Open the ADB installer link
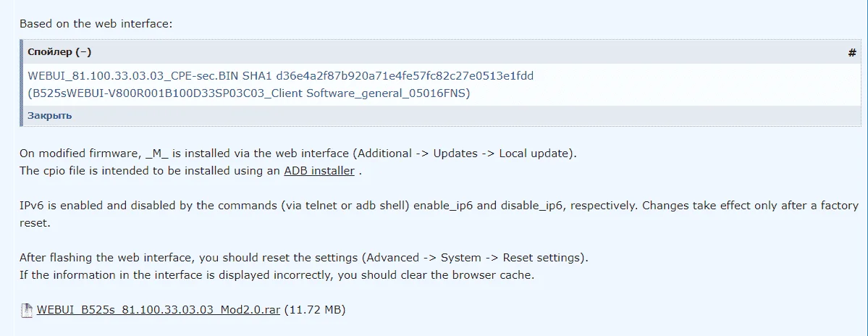Image resolution: width=868 pixels, height=336 pixels. pos(319,170)
